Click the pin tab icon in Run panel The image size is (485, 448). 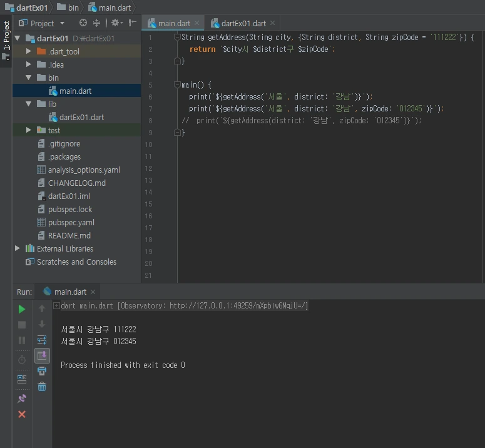click(22, 399)
